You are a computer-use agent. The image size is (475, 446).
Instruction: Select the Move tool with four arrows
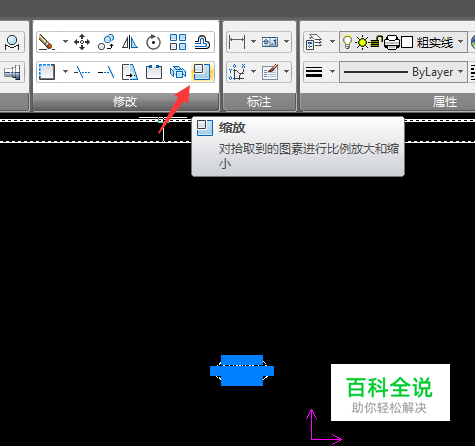click(82, 42)
